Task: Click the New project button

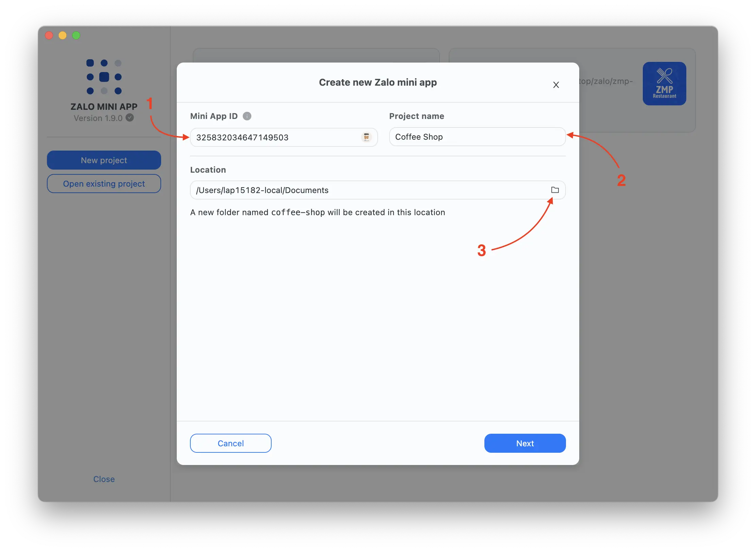Action: pyautogui.click(x=104, y=160)
